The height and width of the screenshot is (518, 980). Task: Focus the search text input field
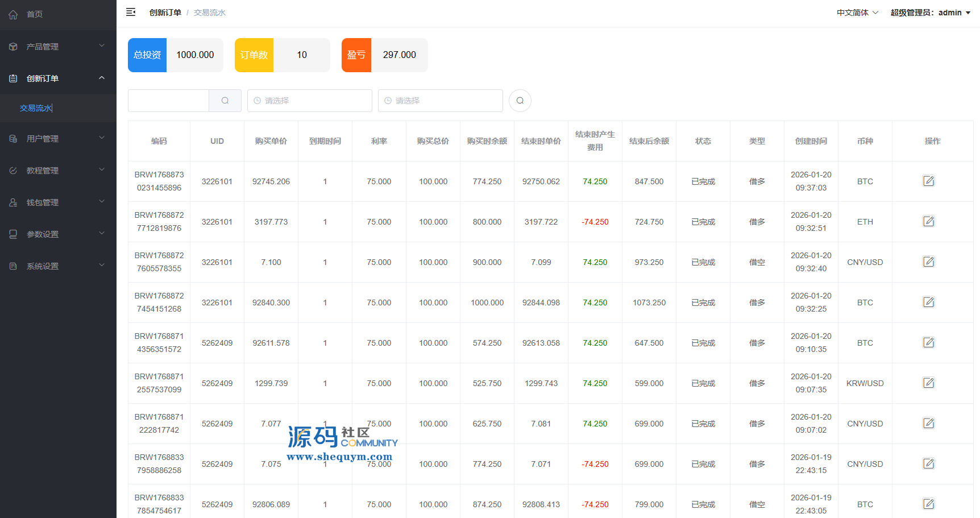click(x=169, y=101)
